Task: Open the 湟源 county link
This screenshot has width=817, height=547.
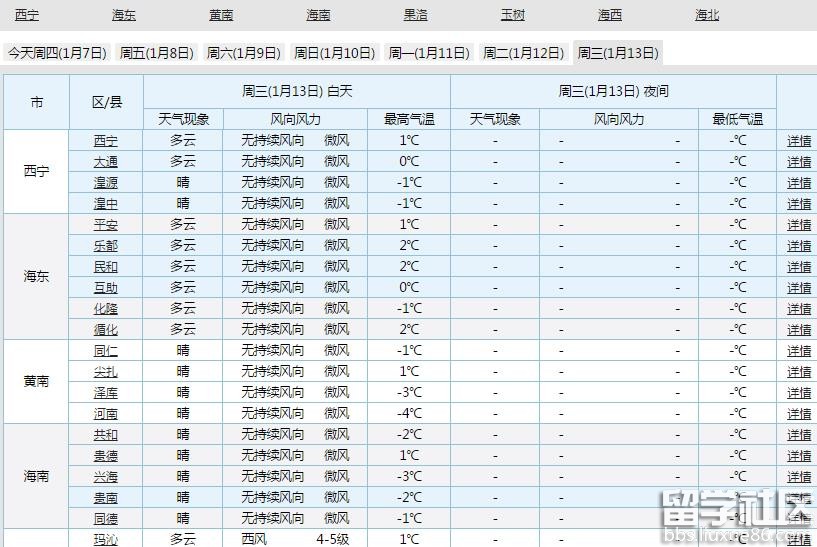Action: (105, 183)
